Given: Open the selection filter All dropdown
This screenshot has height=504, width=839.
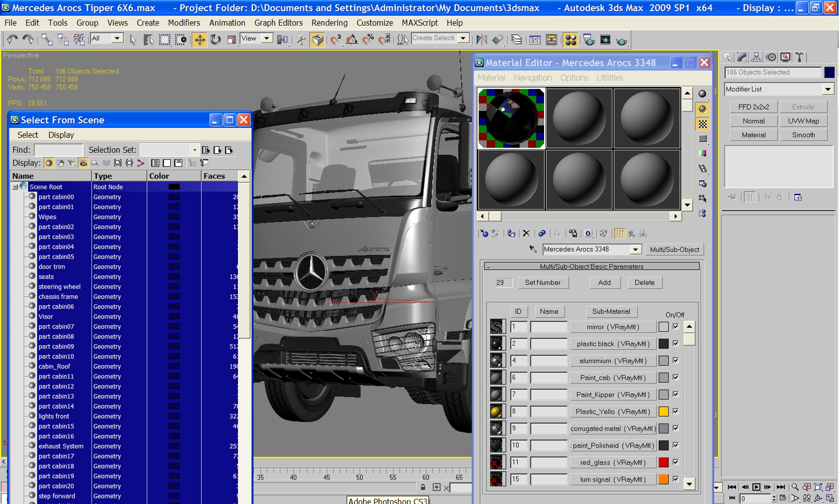Looking at the screenshot, I should coord(117,38).
